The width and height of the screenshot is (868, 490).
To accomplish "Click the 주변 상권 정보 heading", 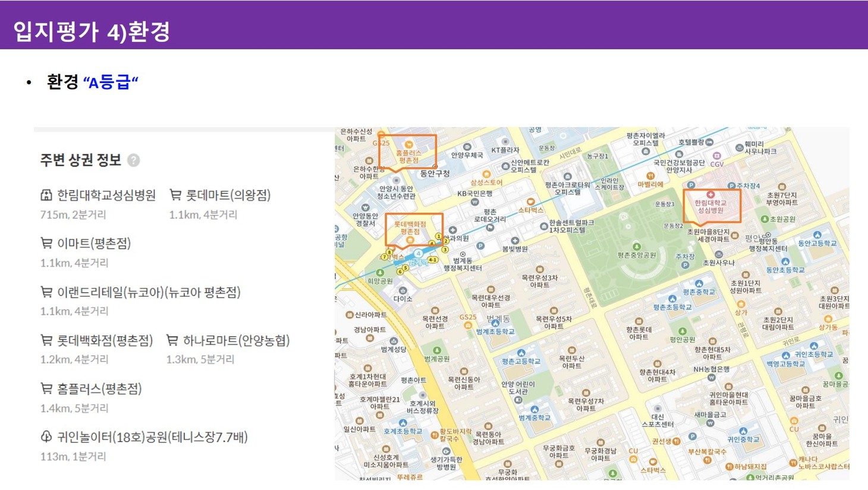I will coord(80,160).
